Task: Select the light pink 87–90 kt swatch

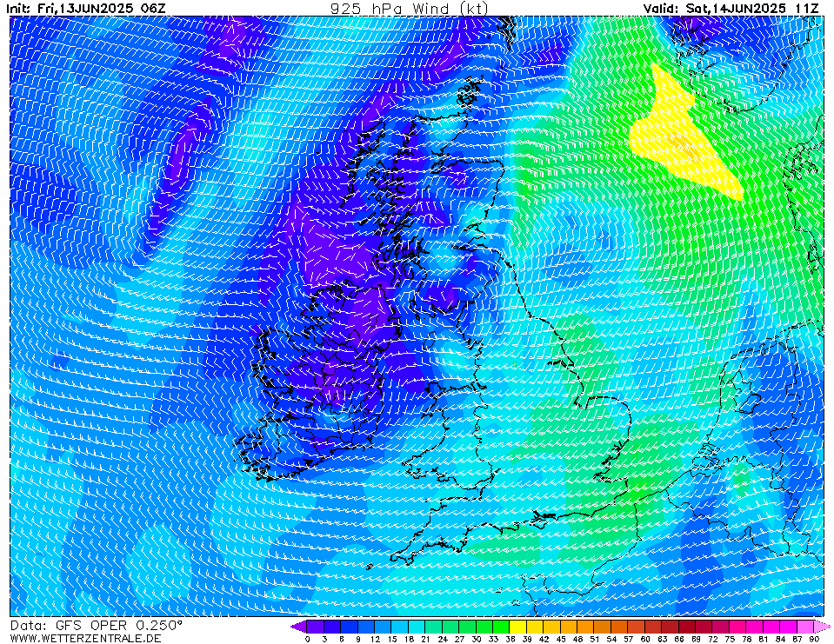Action: (805, 627)
